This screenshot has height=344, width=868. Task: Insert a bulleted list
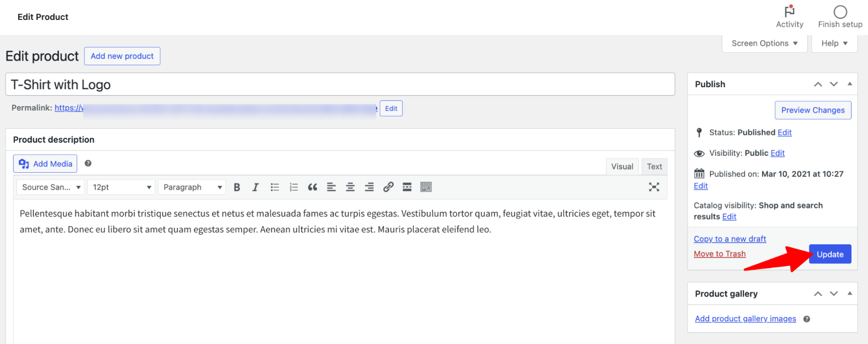click(x=274, y=187)
